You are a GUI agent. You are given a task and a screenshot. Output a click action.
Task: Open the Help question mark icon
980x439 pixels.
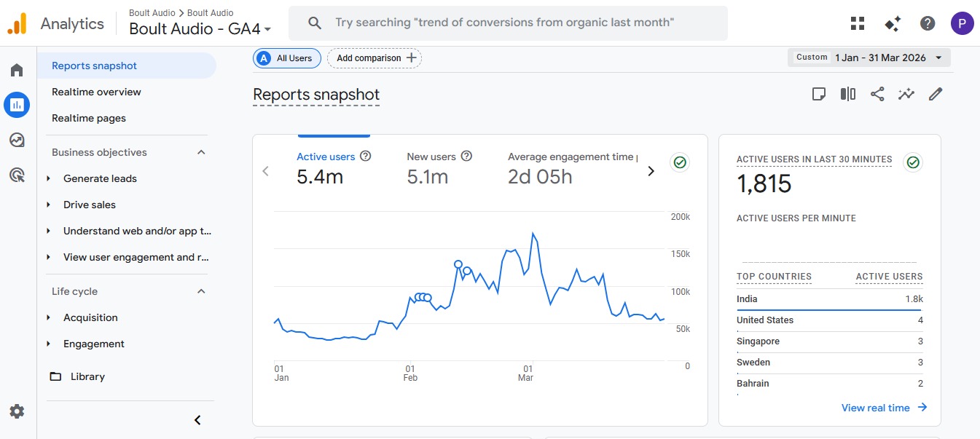tap(928, 23)
